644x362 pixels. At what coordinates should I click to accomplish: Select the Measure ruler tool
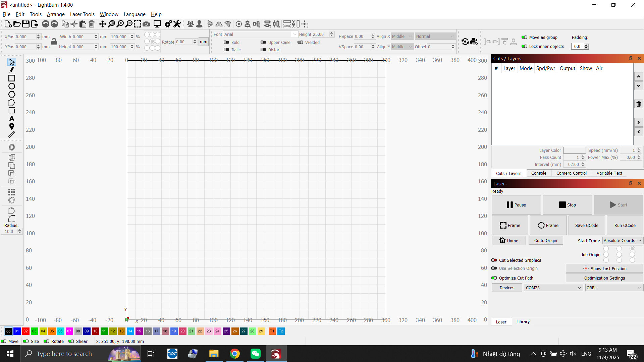(x=12, y=135)
